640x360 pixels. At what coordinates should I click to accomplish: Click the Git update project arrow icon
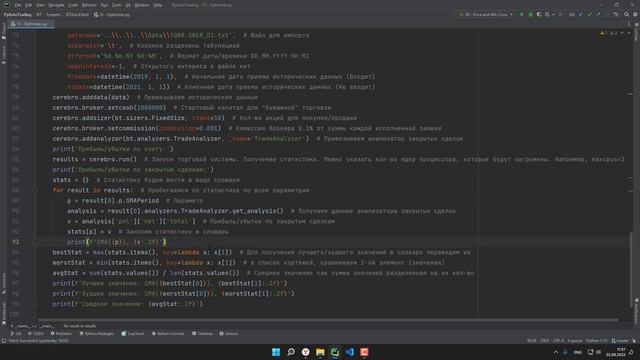coord(580,14)
